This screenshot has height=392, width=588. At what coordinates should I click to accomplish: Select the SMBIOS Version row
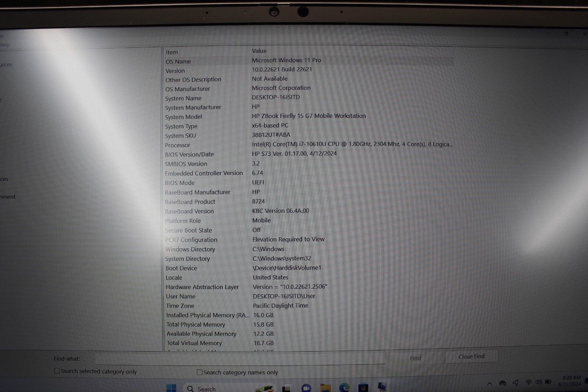pyautogui.click(x=309, y=164)
